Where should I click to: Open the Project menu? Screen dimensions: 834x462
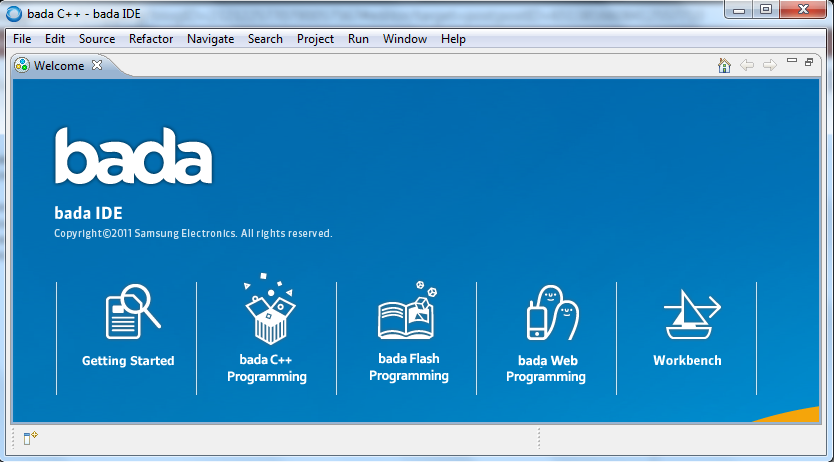tap(315, 39)
